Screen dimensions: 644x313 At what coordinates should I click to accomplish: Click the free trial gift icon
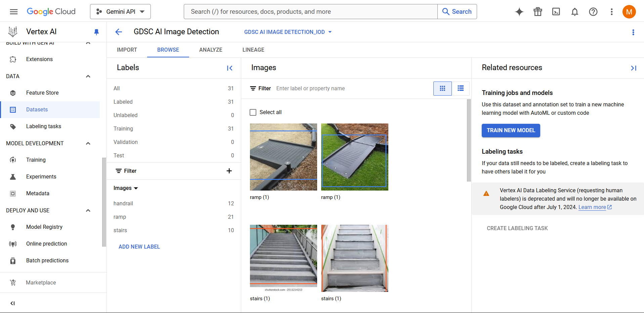coord(538,12)
